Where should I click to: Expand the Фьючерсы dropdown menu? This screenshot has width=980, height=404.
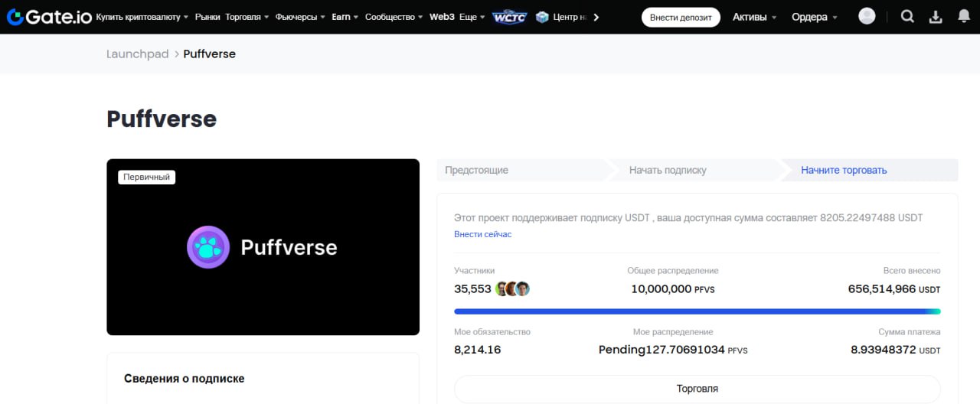(x=300, y=17)
